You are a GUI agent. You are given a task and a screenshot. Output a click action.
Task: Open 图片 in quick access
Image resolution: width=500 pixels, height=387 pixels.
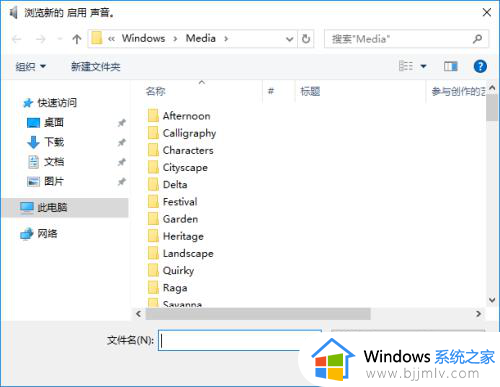tap(45, 182)
